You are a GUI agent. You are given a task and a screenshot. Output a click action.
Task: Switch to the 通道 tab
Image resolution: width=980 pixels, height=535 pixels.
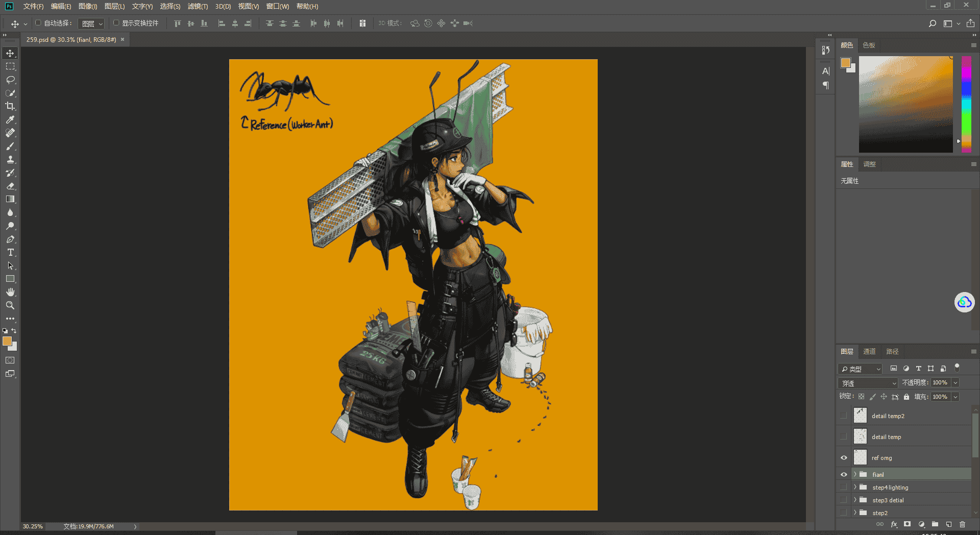(x=869, y=351)
